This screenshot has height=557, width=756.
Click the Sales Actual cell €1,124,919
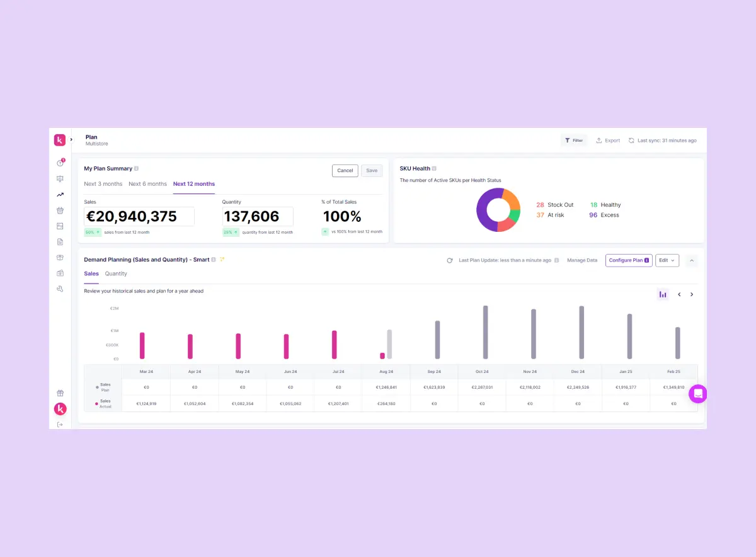pos(146,403)
